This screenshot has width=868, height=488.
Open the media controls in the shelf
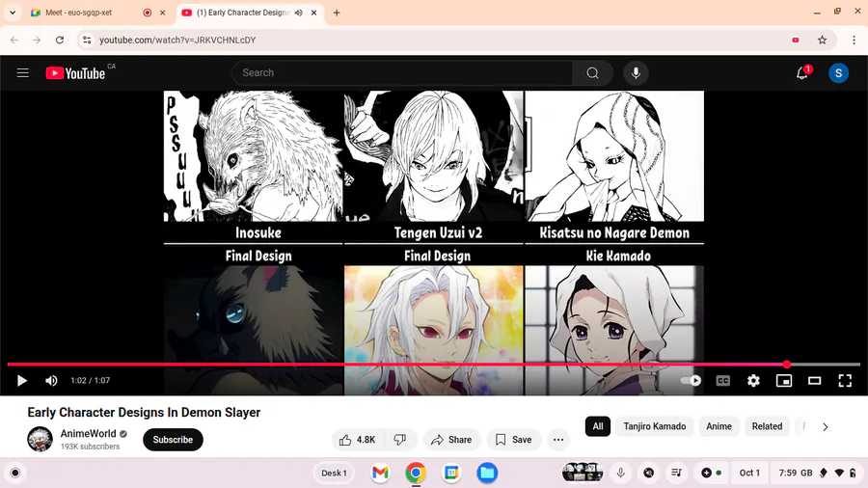[x=676, y=474]
